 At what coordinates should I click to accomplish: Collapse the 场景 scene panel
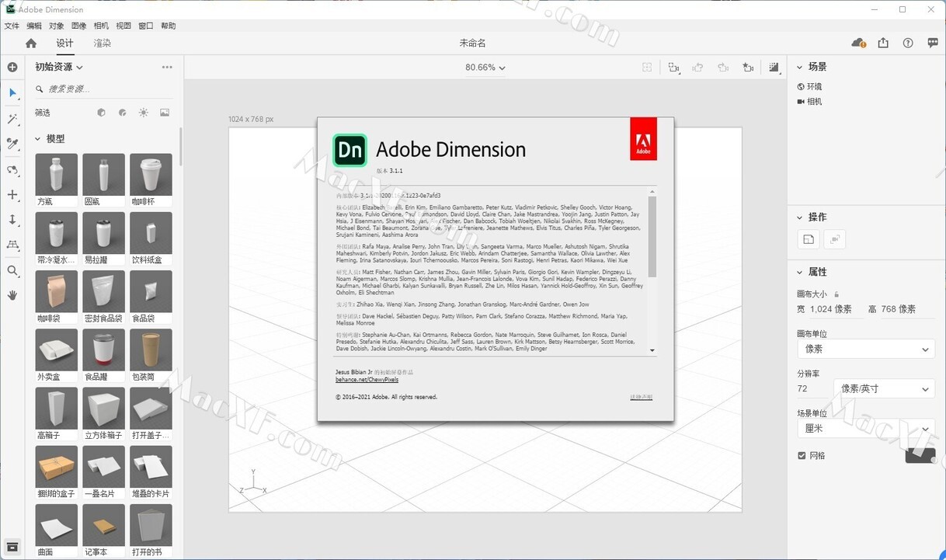[800, 67]
